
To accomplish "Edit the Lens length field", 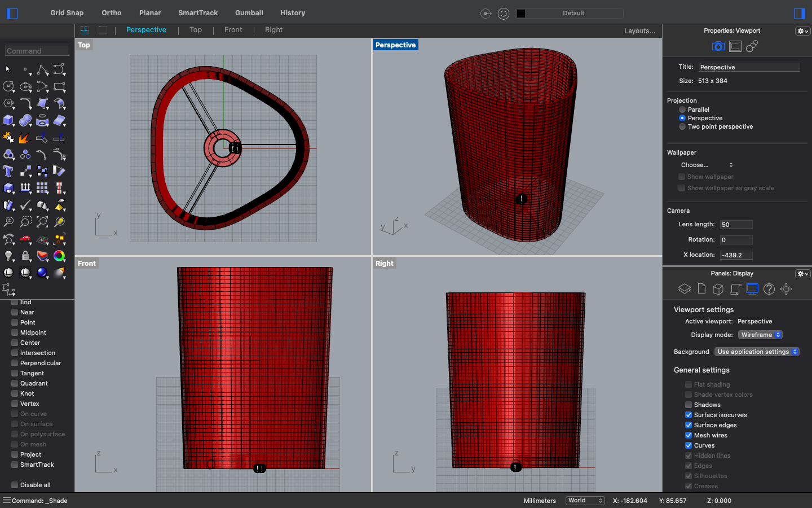I will (x=736, y=225).
